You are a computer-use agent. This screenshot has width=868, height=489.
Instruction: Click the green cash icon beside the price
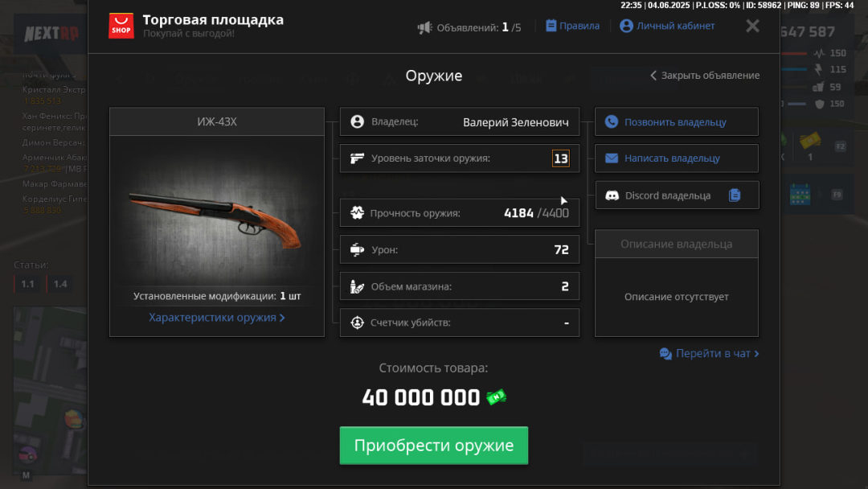(496, 397)
